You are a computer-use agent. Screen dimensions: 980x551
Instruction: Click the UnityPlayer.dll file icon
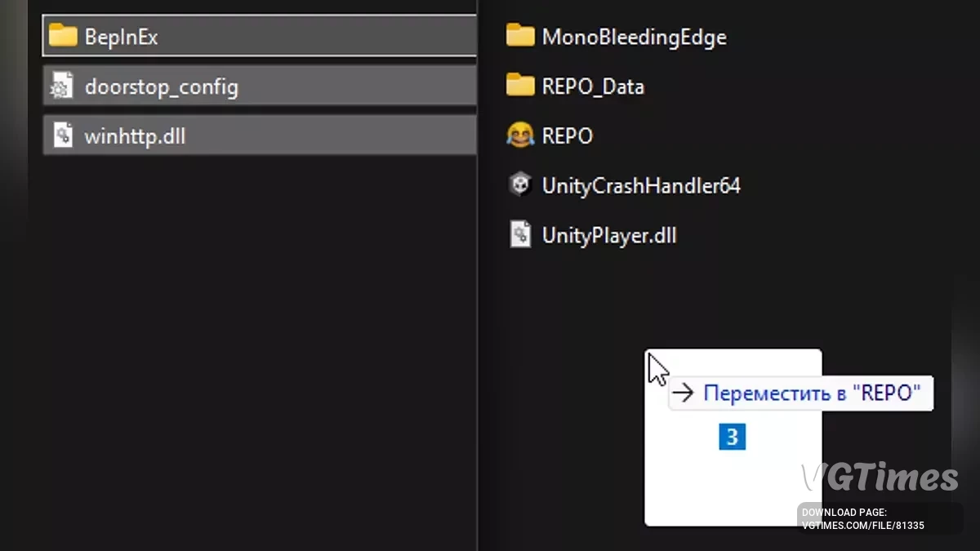[x=520, y=236]
